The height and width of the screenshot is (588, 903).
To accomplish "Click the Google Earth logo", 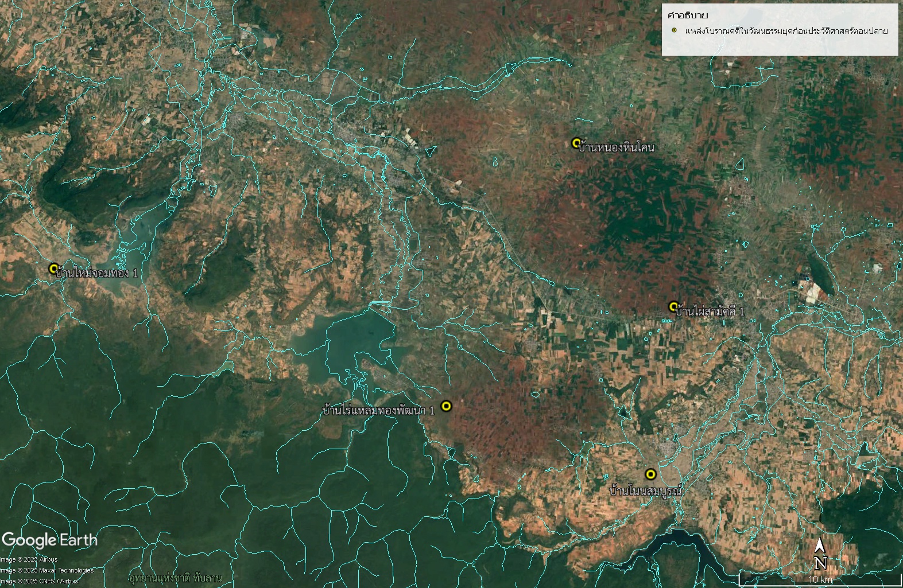I will click(49, 540).
